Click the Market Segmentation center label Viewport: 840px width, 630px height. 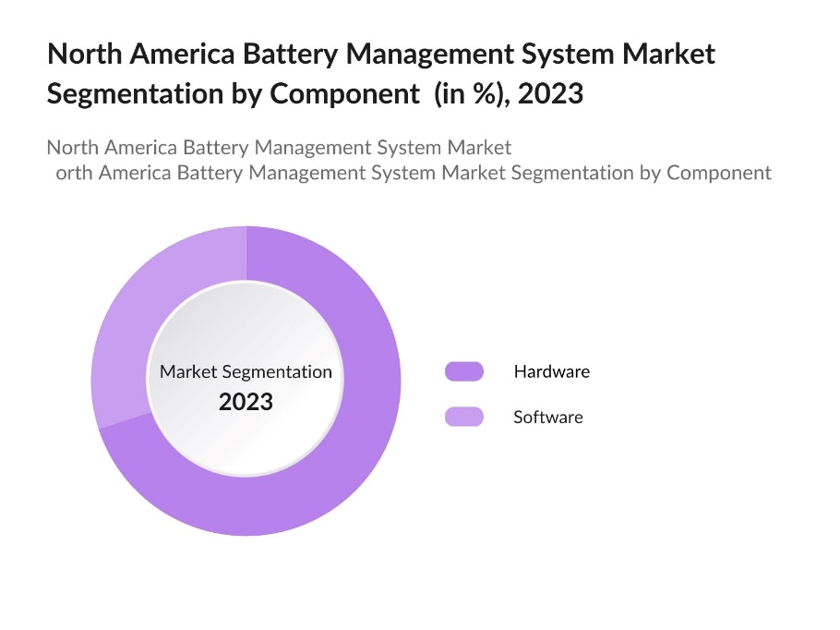pos(246,371)
